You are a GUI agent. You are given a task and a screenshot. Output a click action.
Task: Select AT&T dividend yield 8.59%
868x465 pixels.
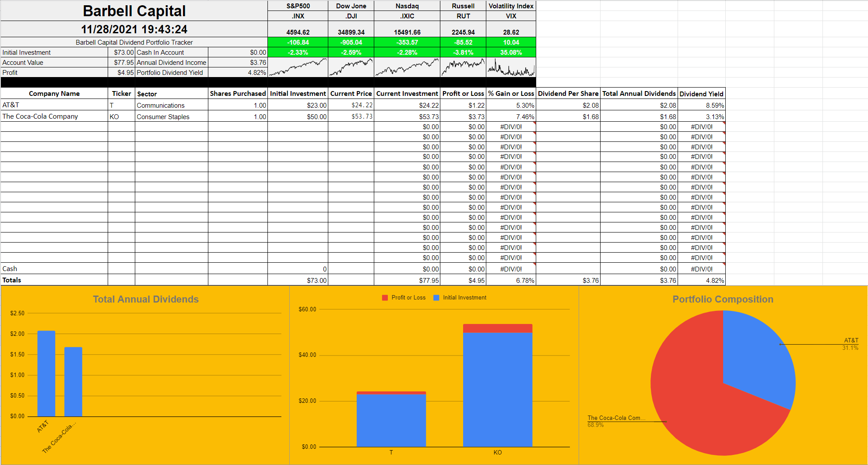702,105
